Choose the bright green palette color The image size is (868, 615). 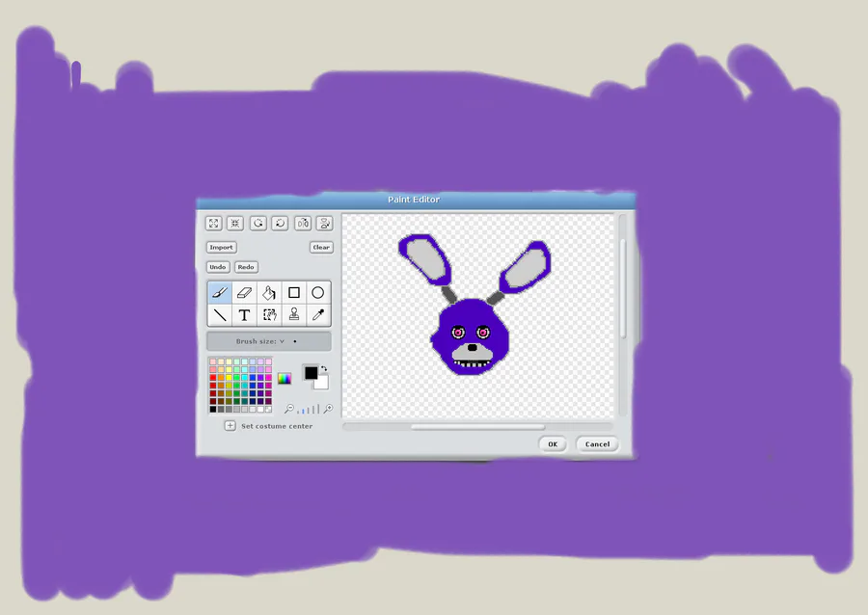tap(236, 377)
